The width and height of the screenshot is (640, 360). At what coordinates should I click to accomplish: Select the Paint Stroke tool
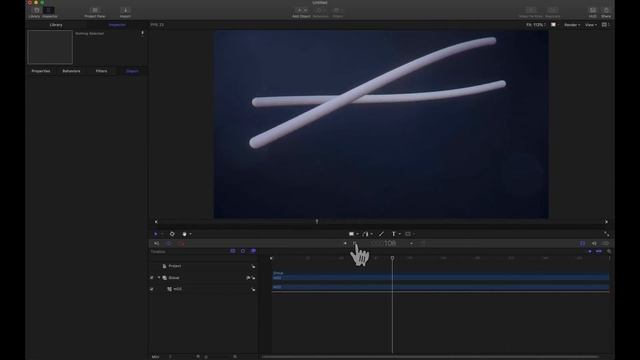point(381,234)
